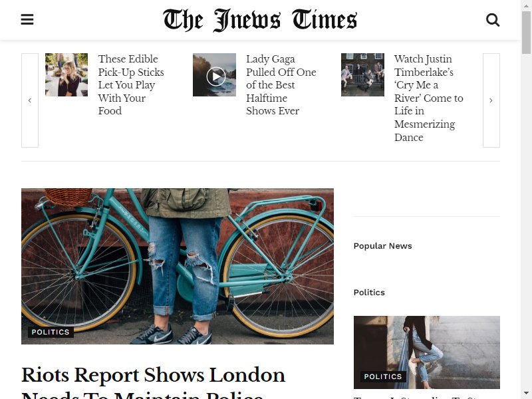Open the search magnifier icon
The height and width of the screenshot is (399, 532).
(x=493, y=20)
